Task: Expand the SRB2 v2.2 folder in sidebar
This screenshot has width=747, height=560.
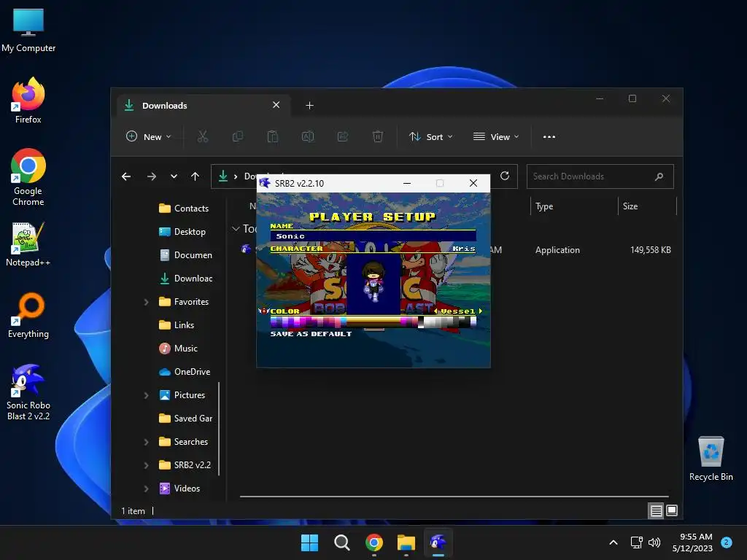Action: 146,465
